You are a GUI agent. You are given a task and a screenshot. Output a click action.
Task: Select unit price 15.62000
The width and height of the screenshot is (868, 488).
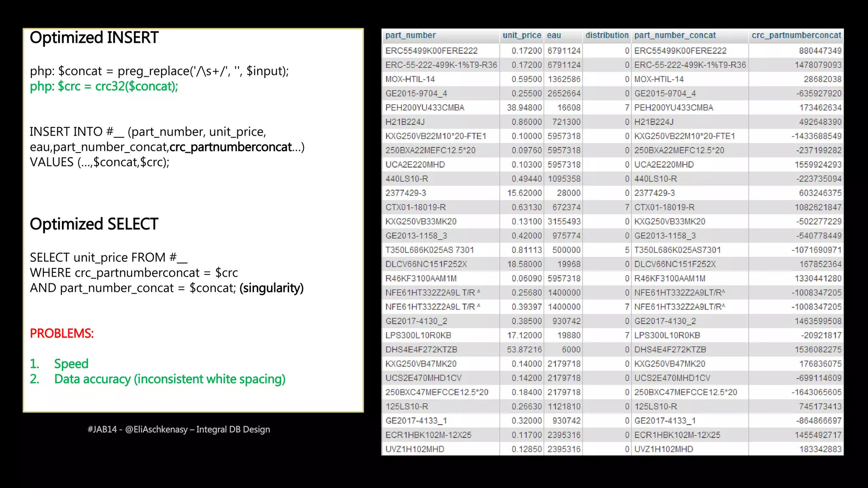(524, 193)
